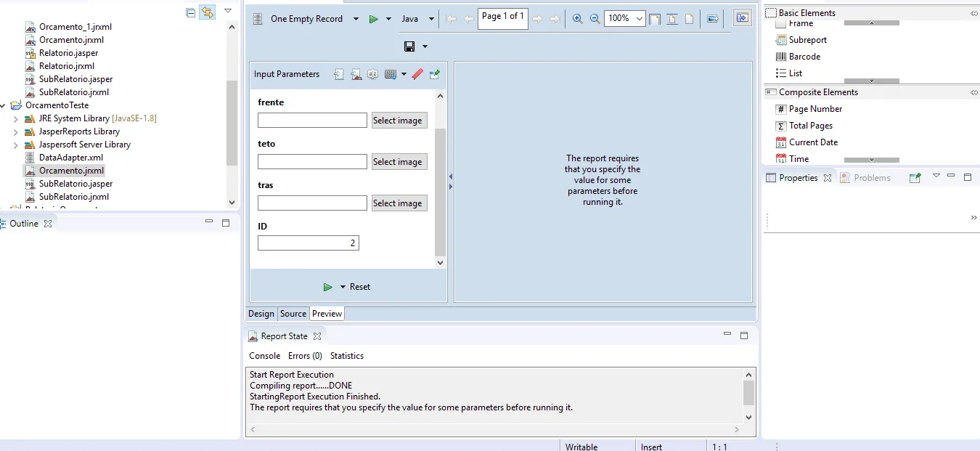Click the save (floppy disk) icon
The height and width of the screenshot is (451, 980).
409,46
